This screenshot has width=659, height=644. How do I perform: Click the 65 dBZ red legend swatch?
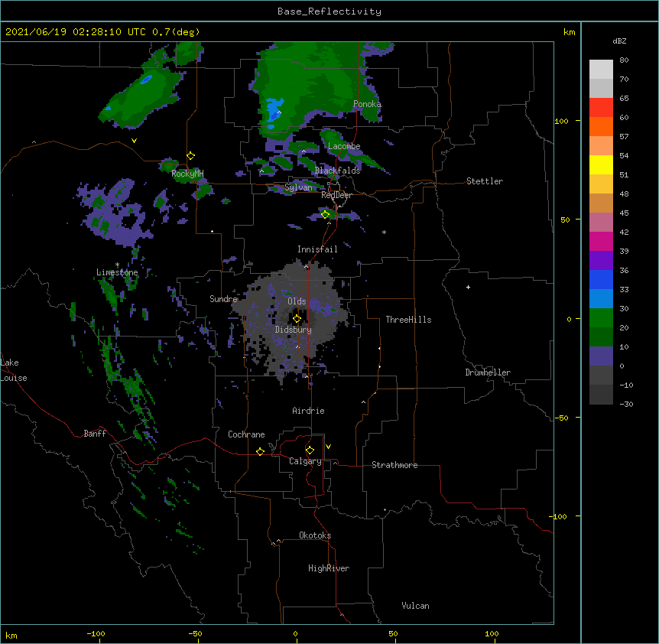(x=601, y=107)
